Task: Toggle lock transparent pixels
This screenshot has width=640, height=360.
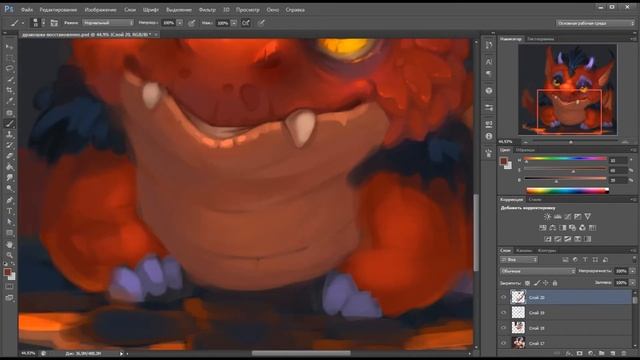Action: tap(527, 282)
